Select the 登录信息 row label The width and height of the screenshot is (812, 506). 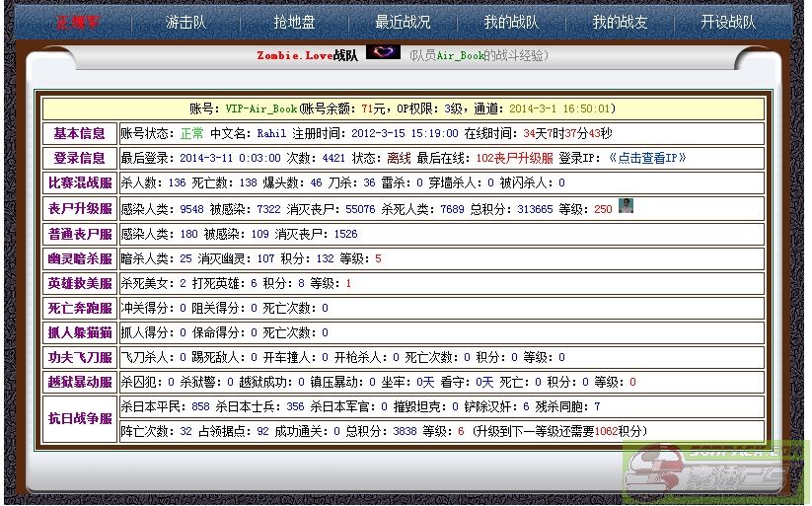[79, 158]
